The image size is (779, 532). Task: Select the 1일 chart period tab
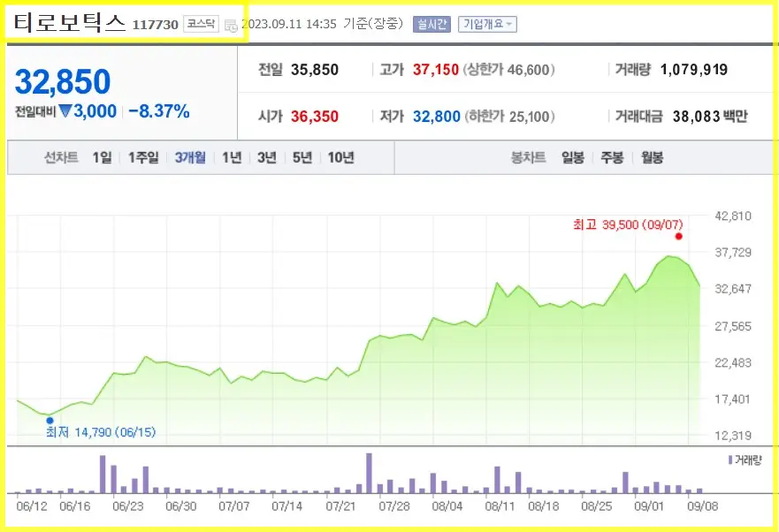pos(100,156)
